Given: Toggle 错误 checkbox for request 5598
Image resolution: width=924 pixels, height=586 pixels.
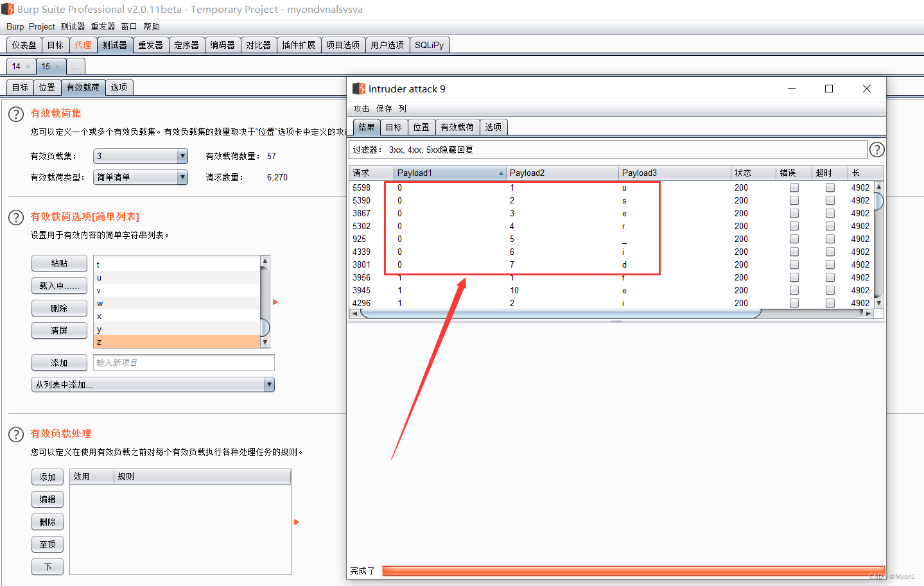Looking at the screenshot, I should (x=794, y=187).
